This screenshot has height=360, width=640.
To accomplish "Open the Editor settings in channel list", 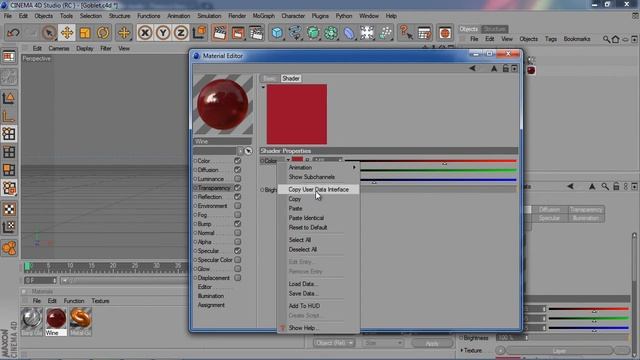I will [x=204, y=287].
